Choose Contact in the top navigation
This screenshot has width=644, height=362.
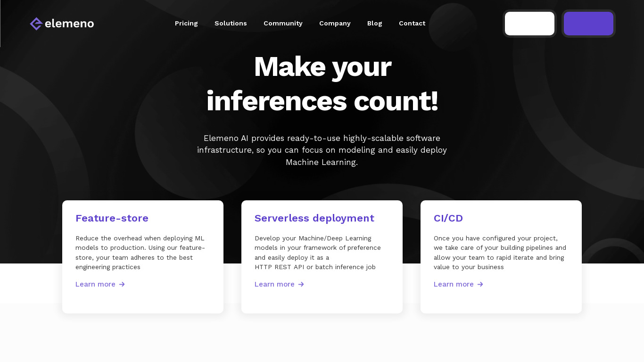[x=412, y=24]
